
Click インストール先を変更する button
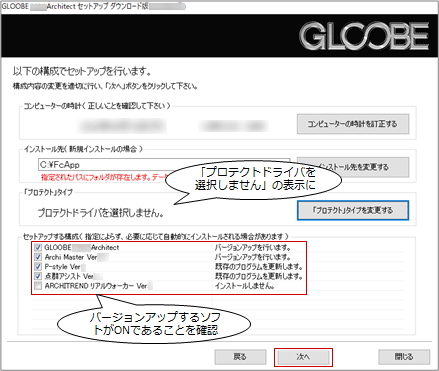click(x=353, y=167)
